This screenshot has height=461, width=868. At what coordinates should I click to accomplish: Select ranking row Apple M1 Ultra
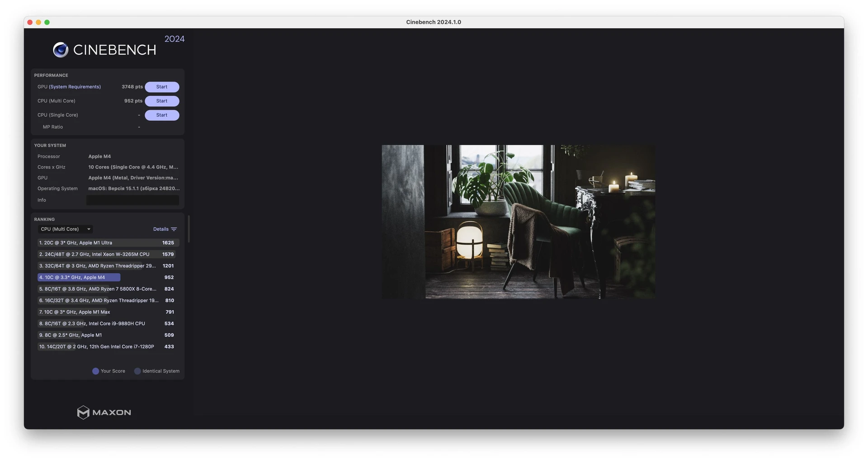108,243
